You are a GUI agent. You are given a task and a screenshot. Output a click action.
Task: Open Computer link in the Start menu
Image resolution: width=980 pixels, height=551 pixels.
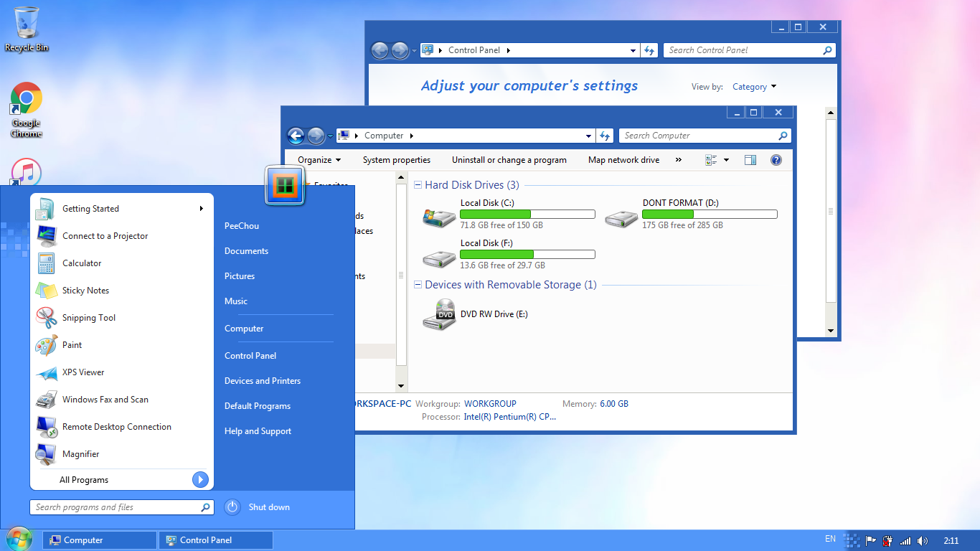point(244,329)
